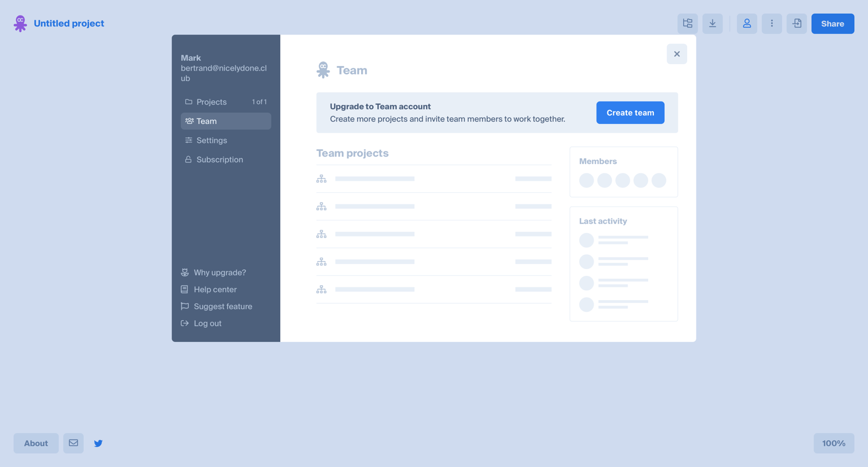Open the three-dot more options menu
Screen dimensions: 868x467
click(772, 24)
